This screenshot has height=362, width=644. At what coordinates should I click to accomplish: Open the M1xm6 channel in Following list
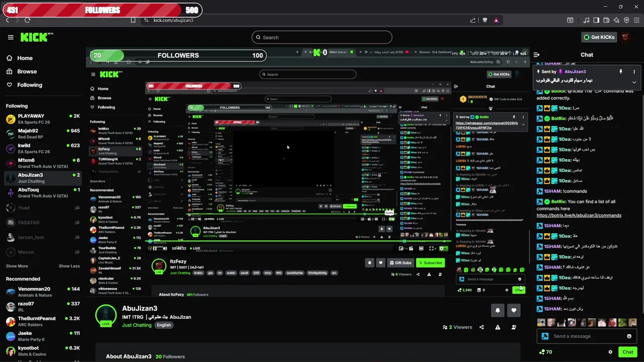coord(42,163)
